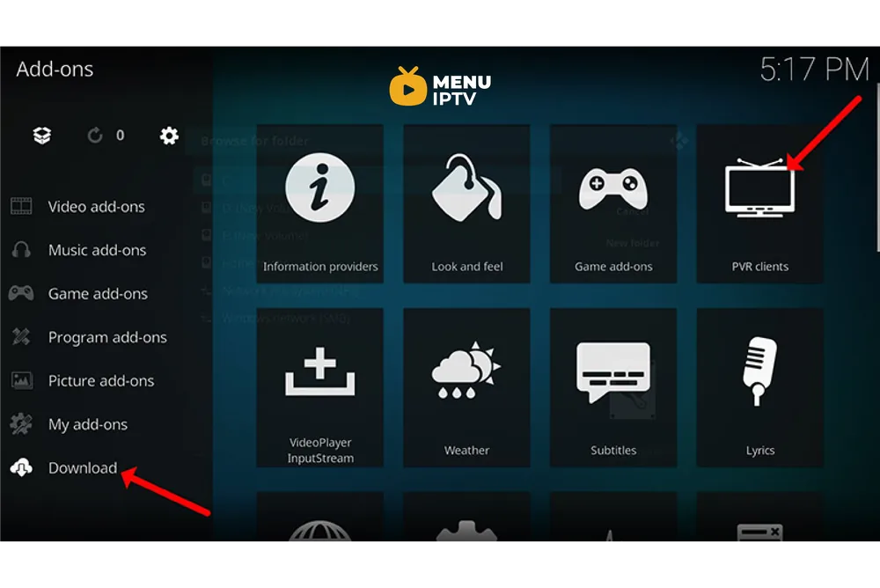This screenshot has height=588, width=880.
Task: Open My add-ons in the sidebar
Action: (87, 424)
